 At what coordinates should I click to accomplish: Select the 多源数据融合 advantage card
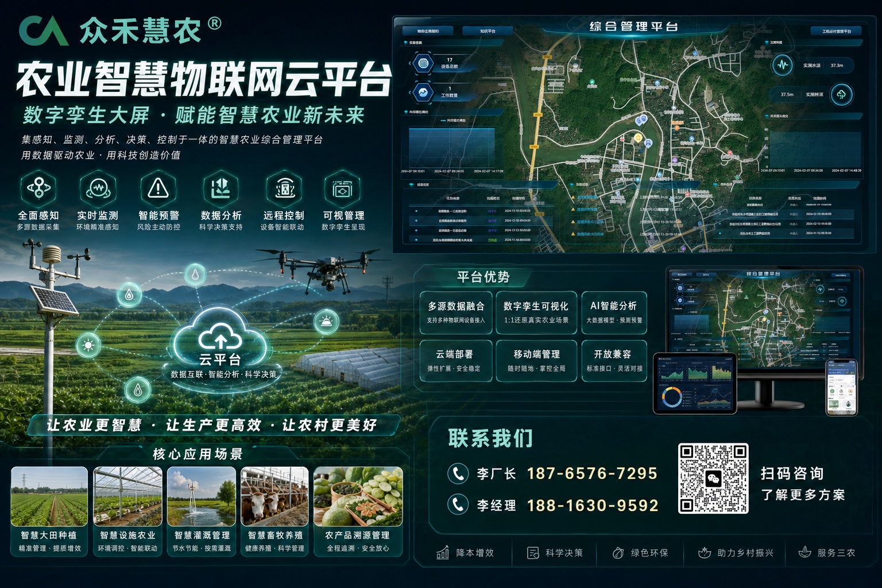coord(455,312)
